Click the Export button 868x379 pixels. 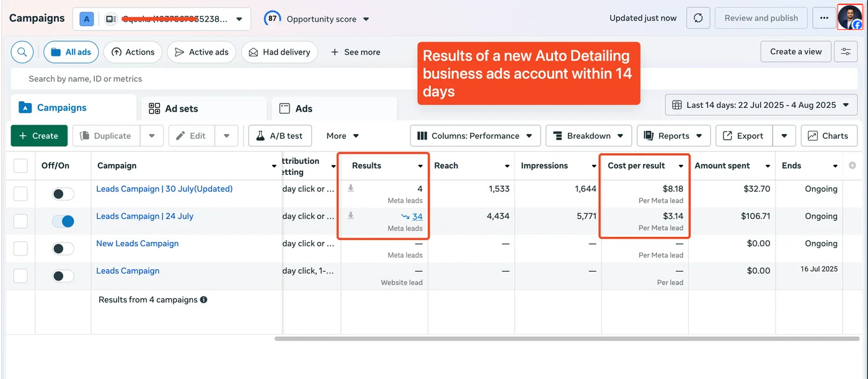(744, 136)
